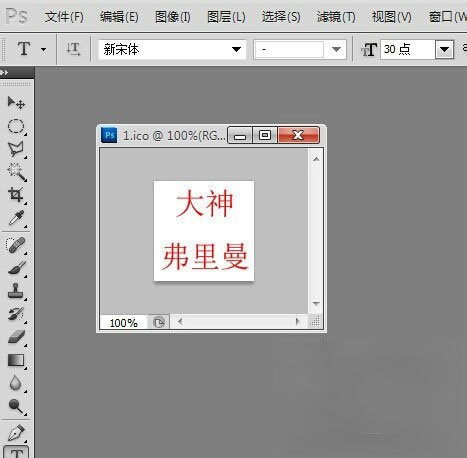Viewport: 467px width, 458px height.
Task: Select the Clone Stamp tool
Action: pos(16,291)
